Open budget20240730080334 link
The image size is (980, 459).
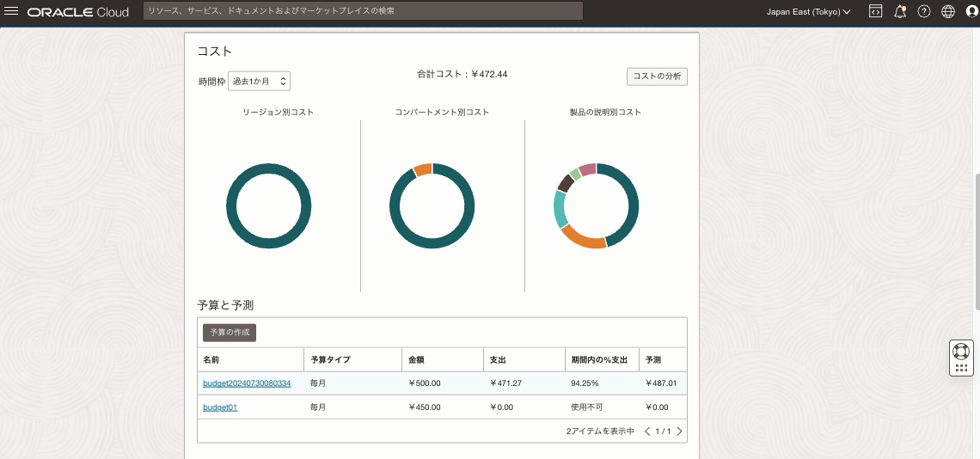click(247, 382)
